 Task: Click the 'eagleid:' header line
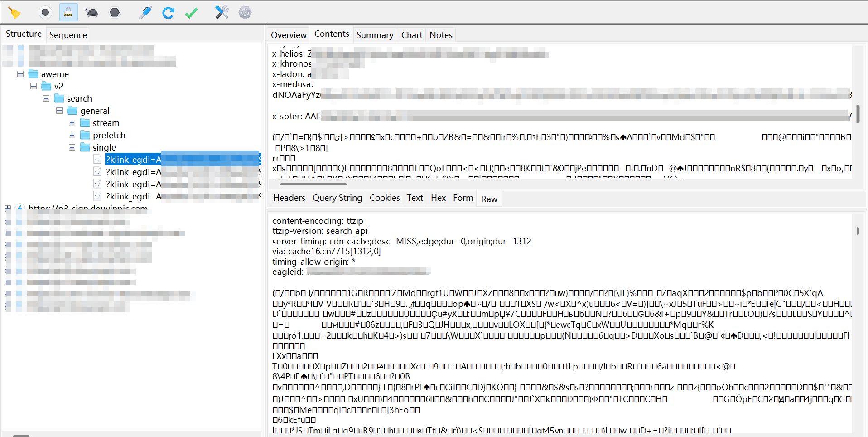[x=351, y=272]
